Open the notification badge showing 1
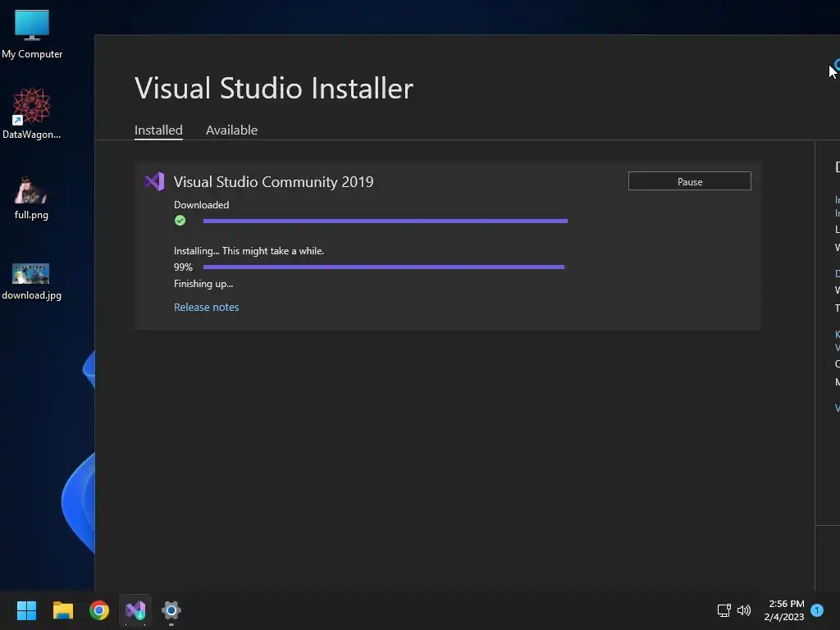Image resolution: width=840 pixels, height=630 pixels. click(x=817, y=609)
